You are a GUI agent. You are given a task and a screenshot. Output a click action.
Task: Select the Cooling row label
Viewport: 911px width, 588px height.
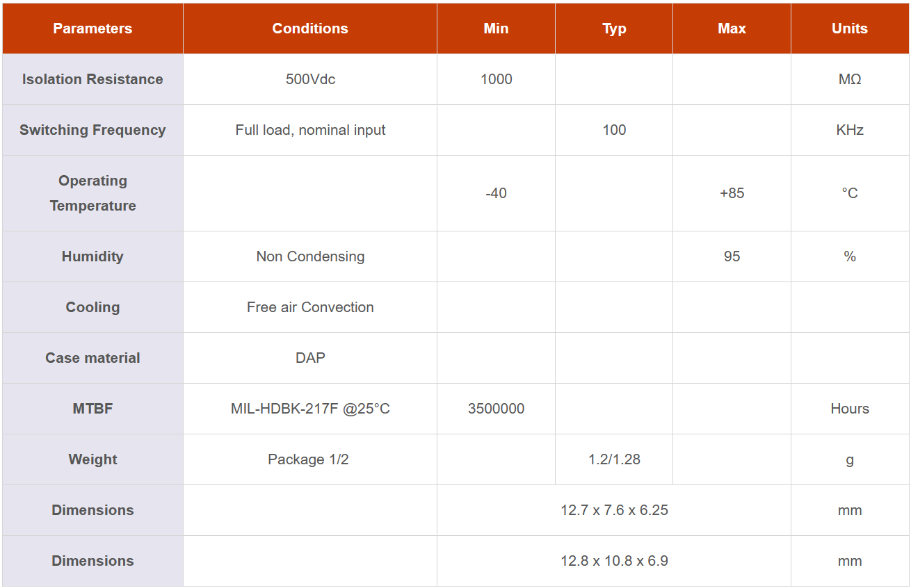(x=92, y=307)
